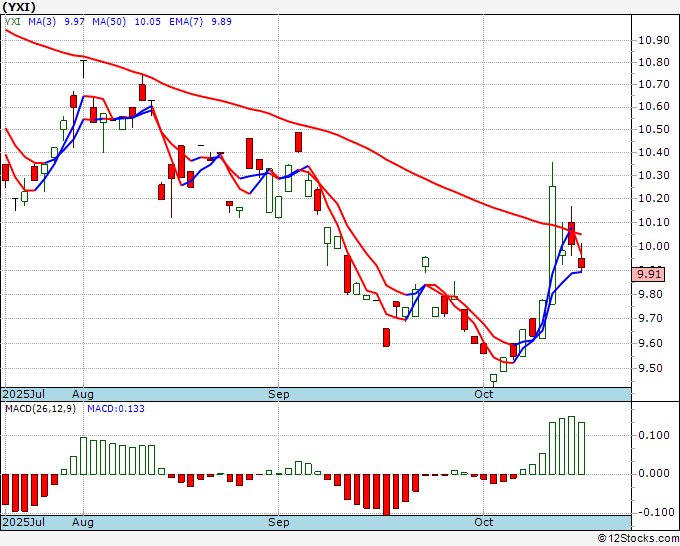The width and height of the screenshot is (680, 546).
Task: Select the MA(3) legend label
Action: (x=42, y=22)
